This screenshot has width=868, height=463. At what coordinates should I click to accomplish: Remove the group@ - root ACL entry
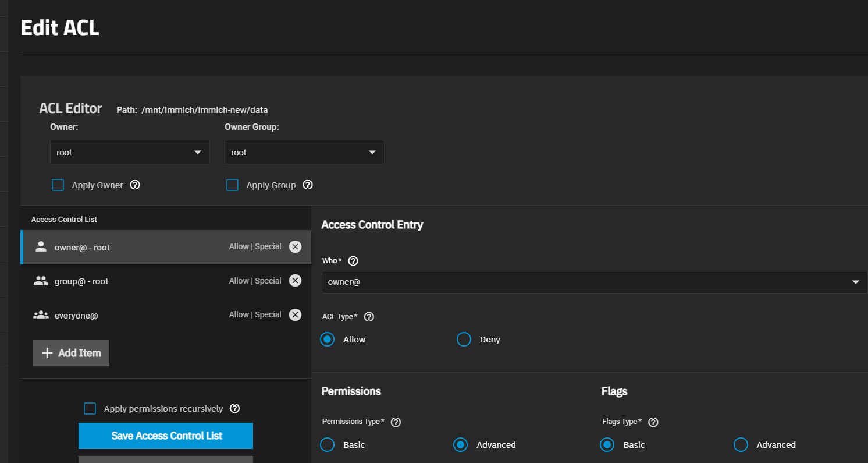pyautogui.click(x=296, y=281)
